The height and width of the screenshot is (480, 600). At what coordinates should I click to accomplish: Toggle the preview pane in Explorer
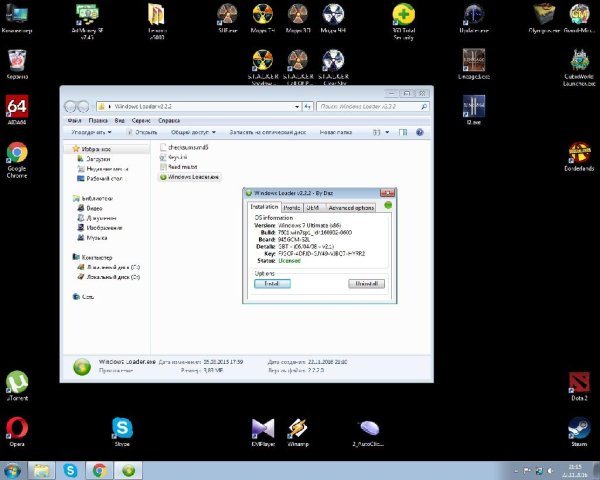click(403, 132)
